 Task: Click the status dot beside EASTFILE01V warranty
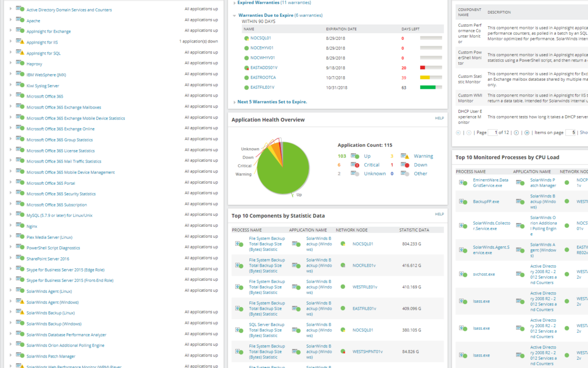click(247, 87)
